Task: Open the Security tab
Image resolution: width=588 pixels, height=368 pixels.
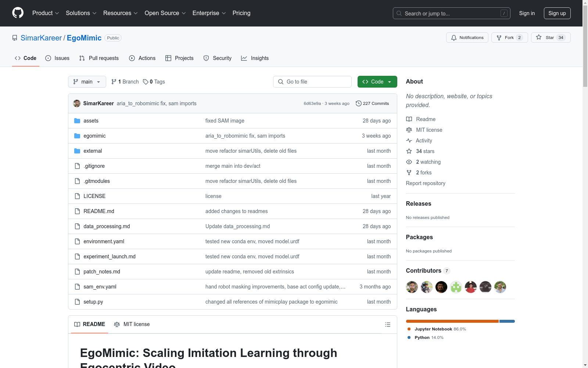Action: pos(218,58)
